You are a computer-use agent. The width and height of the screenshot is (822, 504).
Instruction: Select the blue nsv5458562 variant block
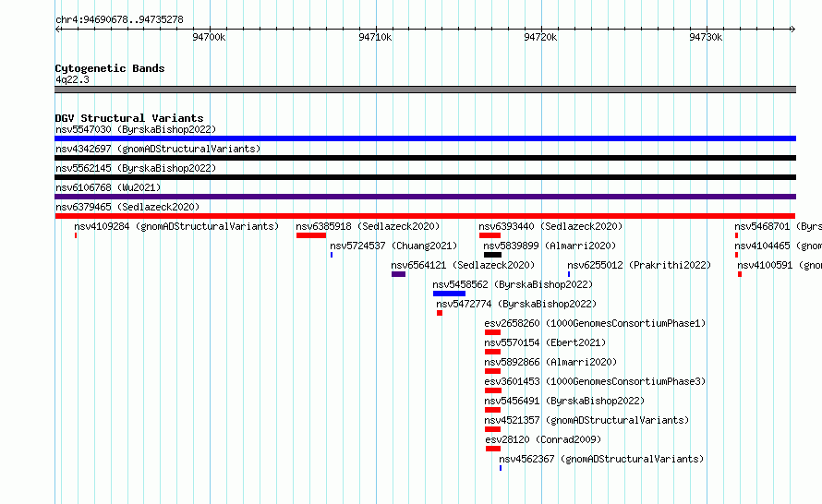tap(449, 294)
